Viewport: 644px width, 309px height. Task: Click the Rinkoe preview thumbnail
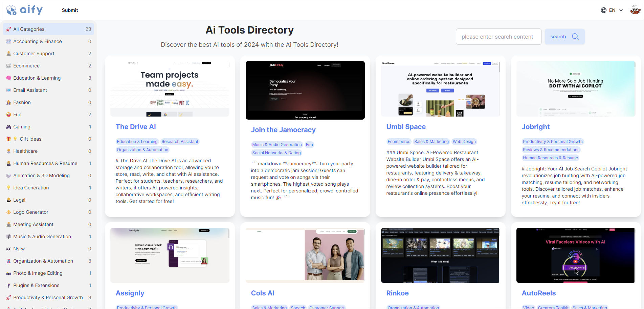(x=441, y=255)
